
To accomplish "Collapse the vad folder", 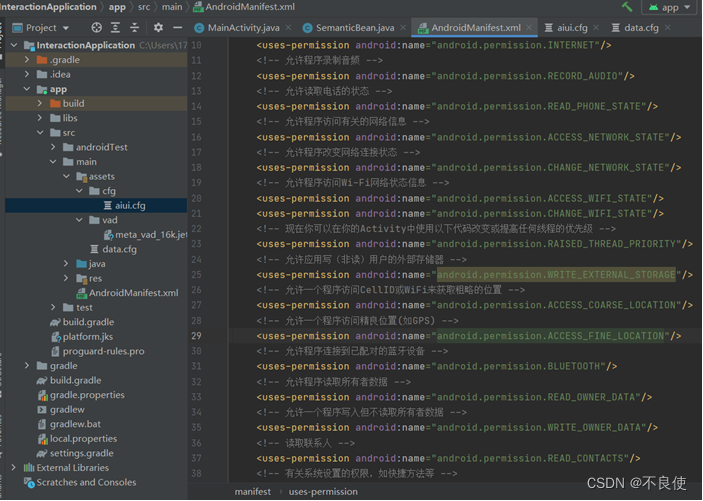I will coord(79,220).
